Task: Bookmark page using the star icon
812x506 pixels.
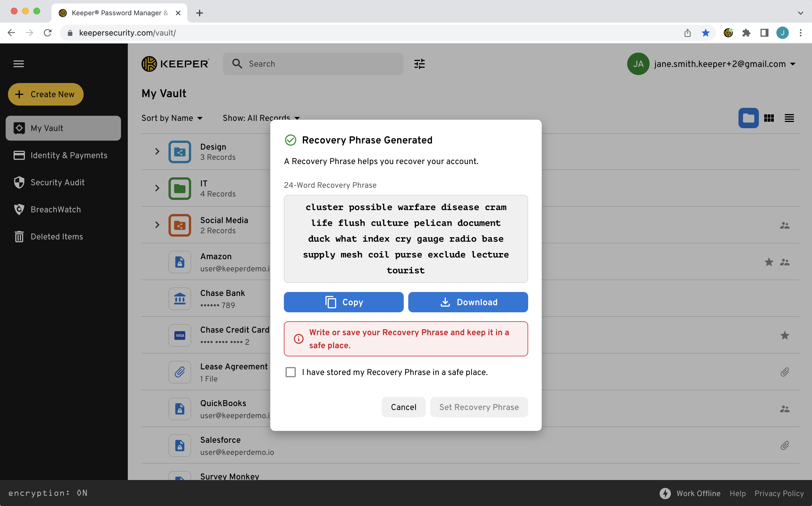Action: click(x=705, y=33)
